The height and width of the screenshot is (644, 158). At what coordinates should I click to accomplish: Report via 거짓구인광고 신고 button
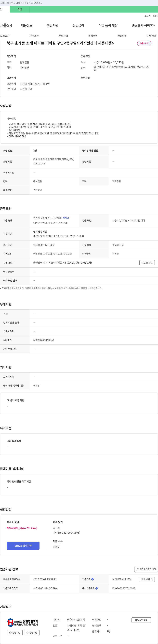[x=146, y=569]
